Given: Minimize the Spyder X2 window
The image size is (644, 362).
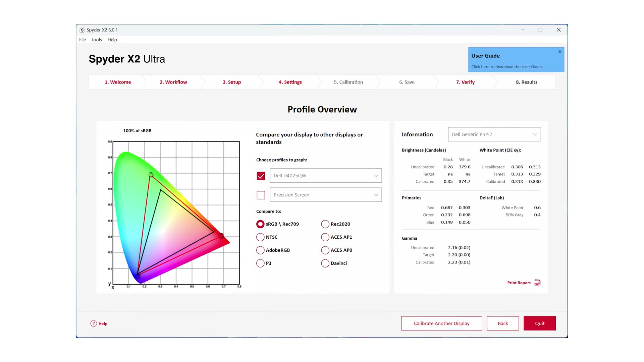Looking at the screenshot, I should tap(523, 30).
